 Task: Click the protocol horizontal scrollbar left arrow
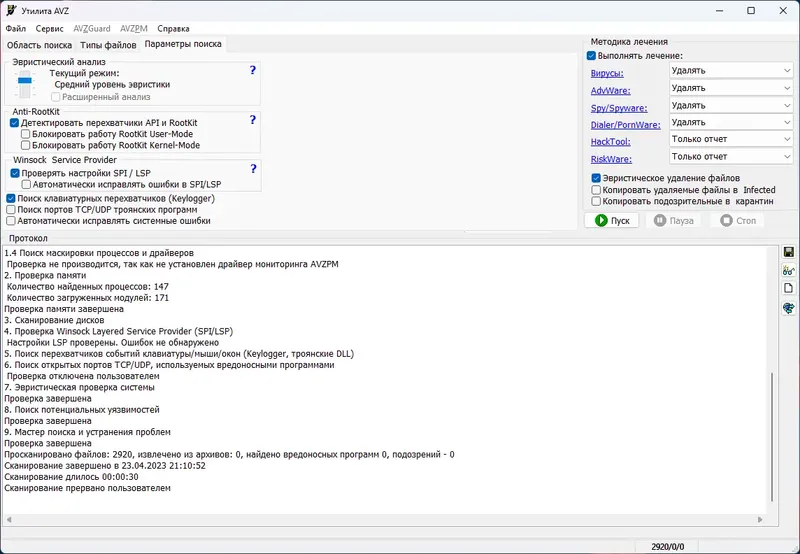coord(9,519)
